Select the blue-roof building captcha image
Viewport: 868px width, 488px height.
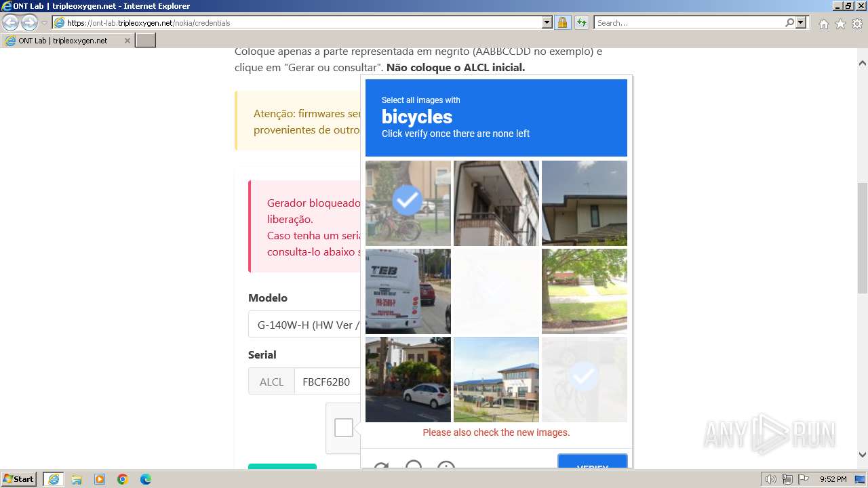[x=496, y=380]
